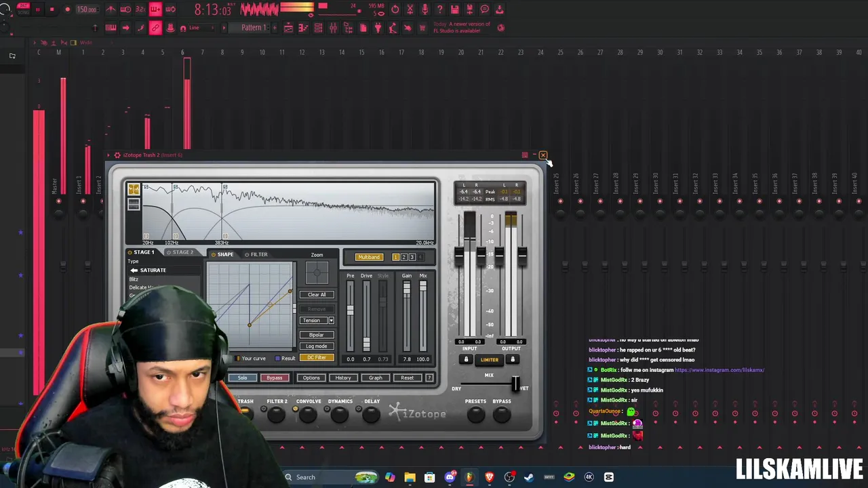Viewport: 868px width, 488px height.
Task: Toggle Log mode button
Action: coord(317,346)
